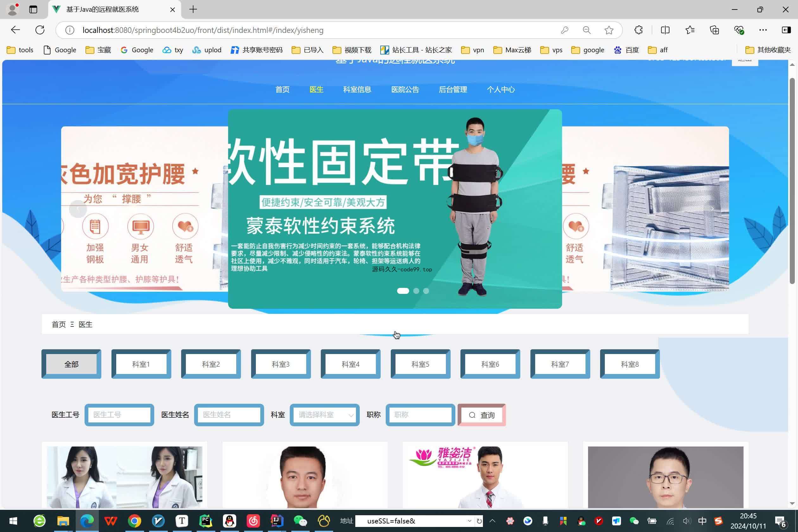Open the password key icon in address bar
This screenshot has width=798, height=532.
pos(565,30)
